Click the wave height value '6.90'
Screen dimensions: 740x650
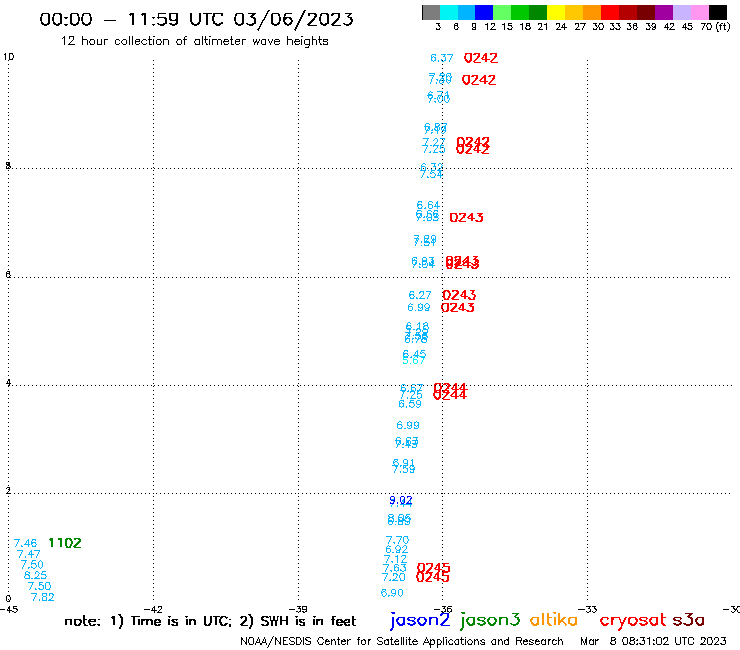pyautogui.click(x=392, y=593)
